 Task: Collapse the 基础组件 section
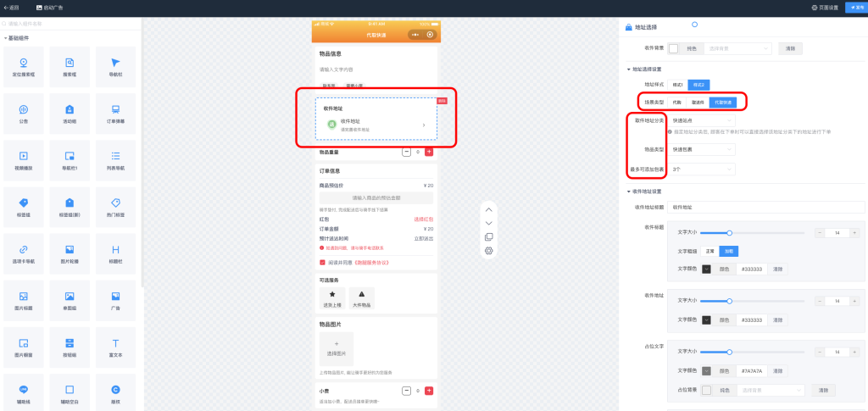5,38
